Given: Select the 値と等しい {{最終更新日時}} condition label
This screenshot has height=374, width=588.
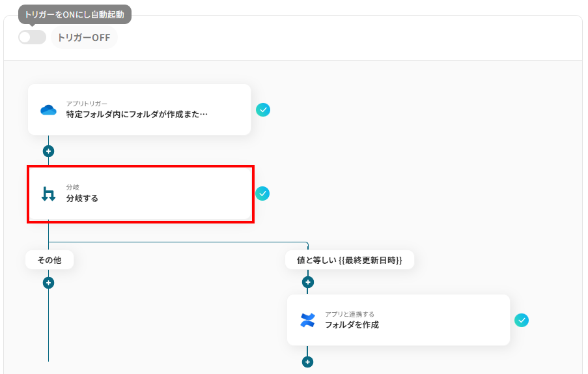Looking at the screenshot, I should coord(350,260).
